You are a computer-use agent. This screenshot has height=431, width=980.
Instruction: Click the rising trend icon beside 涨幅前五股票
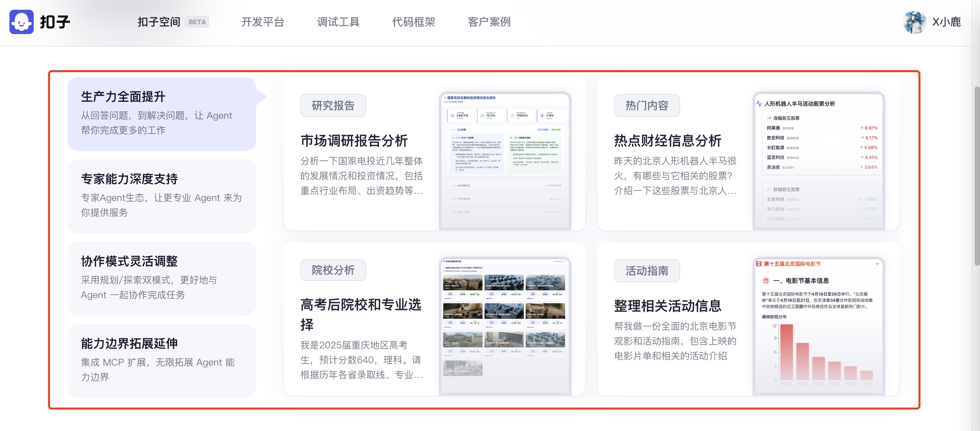tap(769, 118)
